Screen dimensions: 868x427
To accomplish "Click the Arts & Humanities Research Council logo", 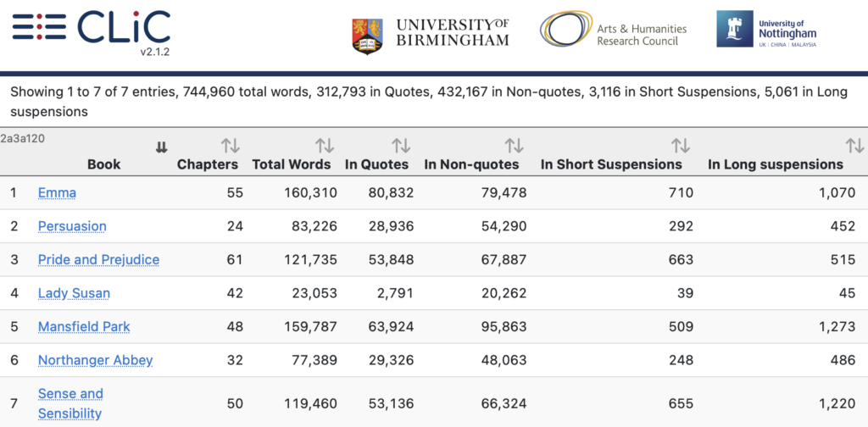I will 614,32.
